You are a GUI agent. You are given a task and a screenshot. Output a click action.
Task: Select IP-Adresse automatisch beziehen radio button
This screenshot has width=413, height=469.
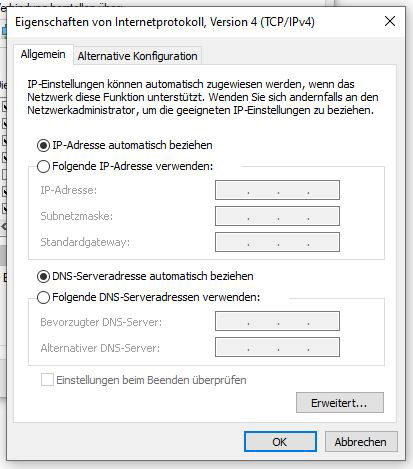43,146
